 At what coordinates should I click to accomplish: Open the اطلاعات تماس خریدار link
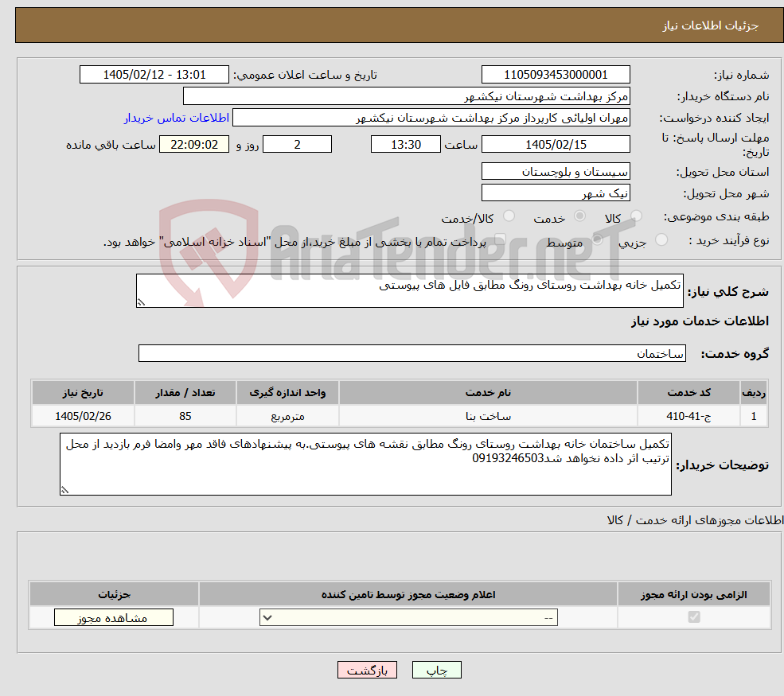pyautogui.click(x=177, y=118)
